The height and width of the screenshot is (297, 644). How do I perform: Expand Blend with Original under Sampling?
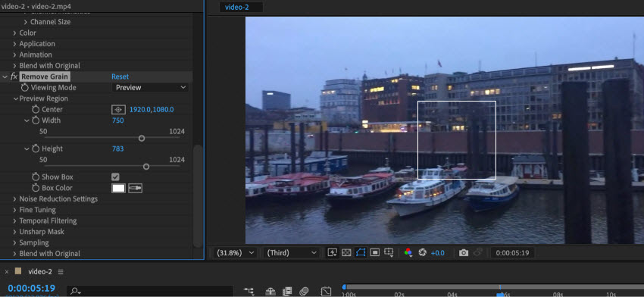[15, 254]
